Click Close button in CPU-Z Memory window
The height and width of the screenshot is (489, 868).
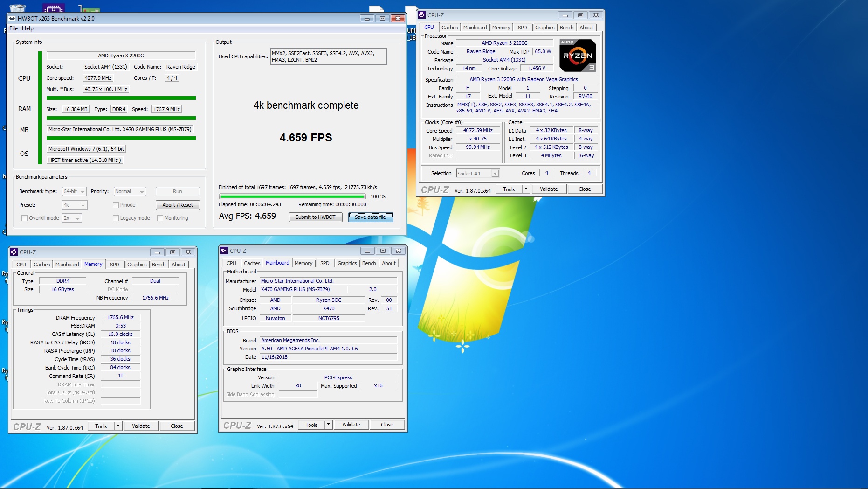coord(177,426)
